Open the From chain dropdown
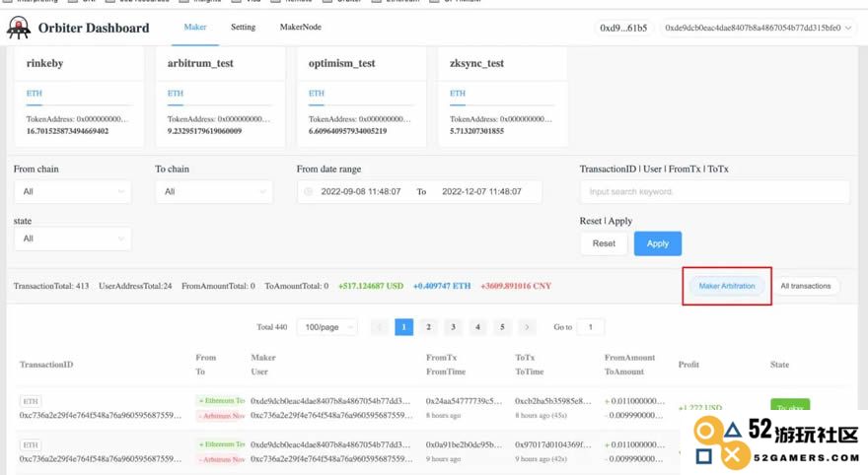The width and height of the screenshot is (868, 475). [73, 191]
